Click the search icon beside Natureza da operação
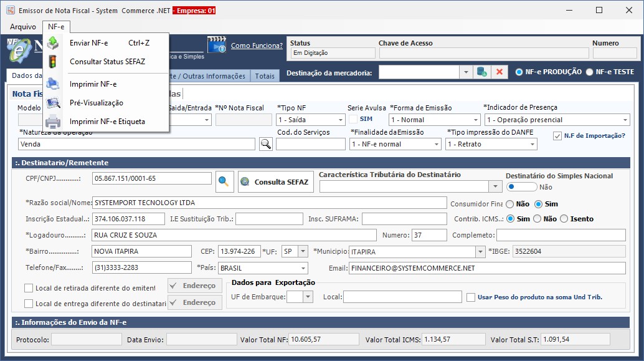 [x=266, y=144]
